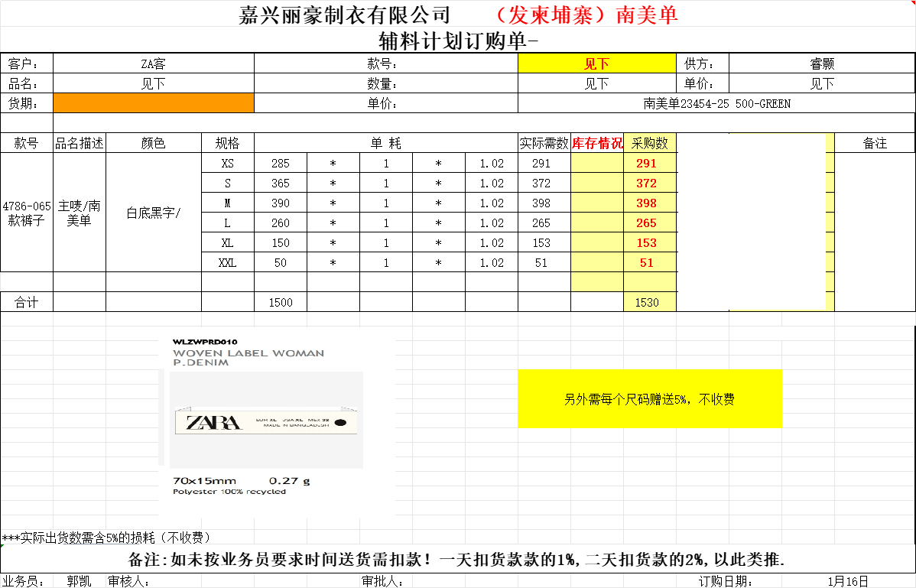Select the salesperson name 郭凯
Screen dimensions: 916x588
coord(80,581)
